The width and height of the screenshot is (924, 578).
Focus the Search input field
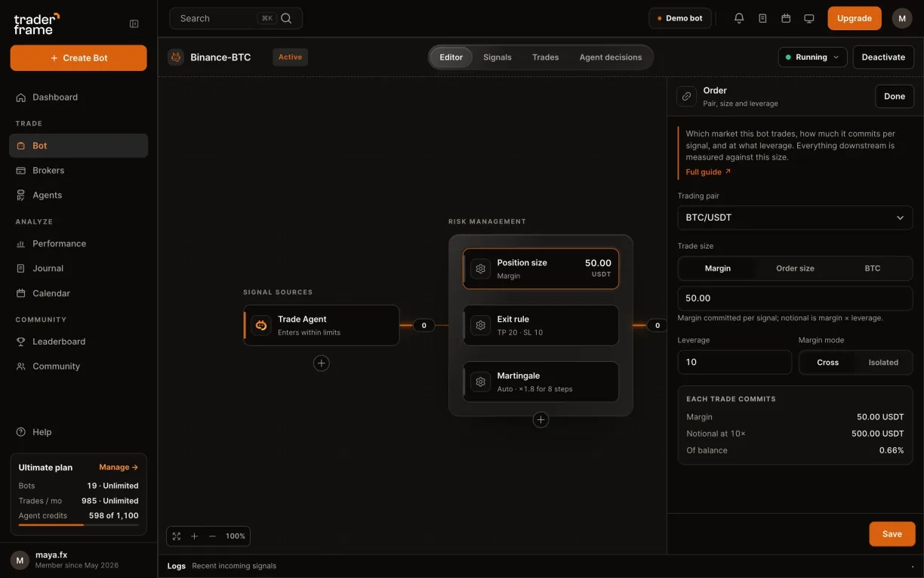pyautogui.click(x=236, y=18)
